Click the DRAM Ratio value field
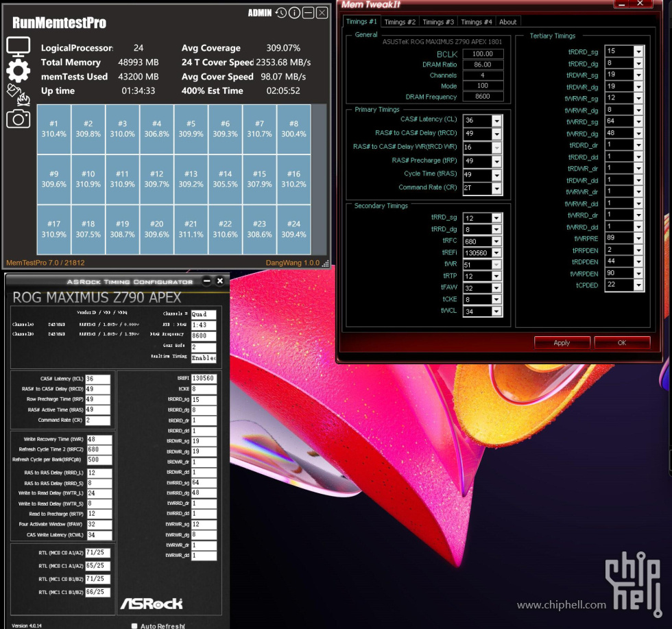This screenshot has height=629, width=672. tap(483, 64)
